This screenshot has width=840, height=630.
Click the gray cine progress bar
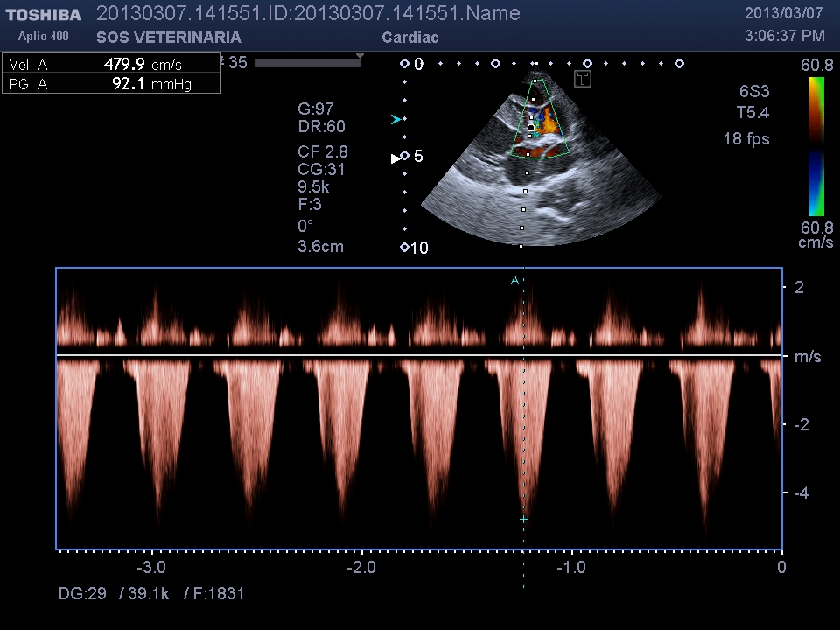coord(306,63)
